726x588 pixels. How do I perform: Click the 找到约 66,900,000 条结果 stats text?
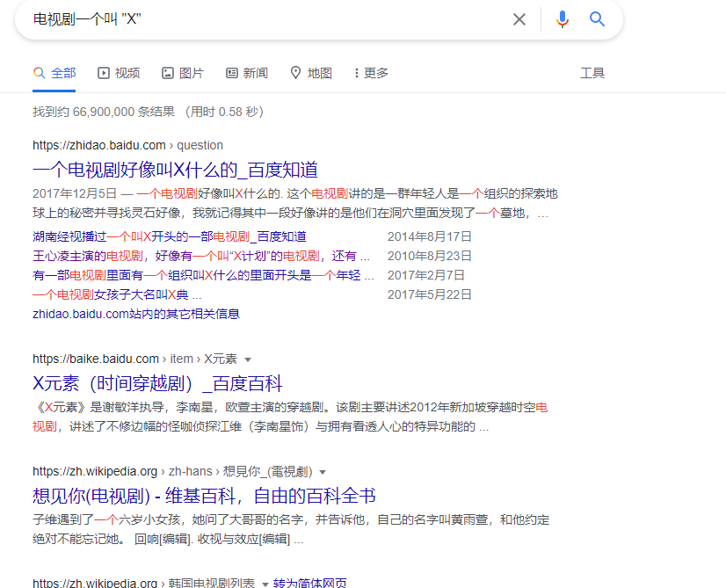[104, 112]
